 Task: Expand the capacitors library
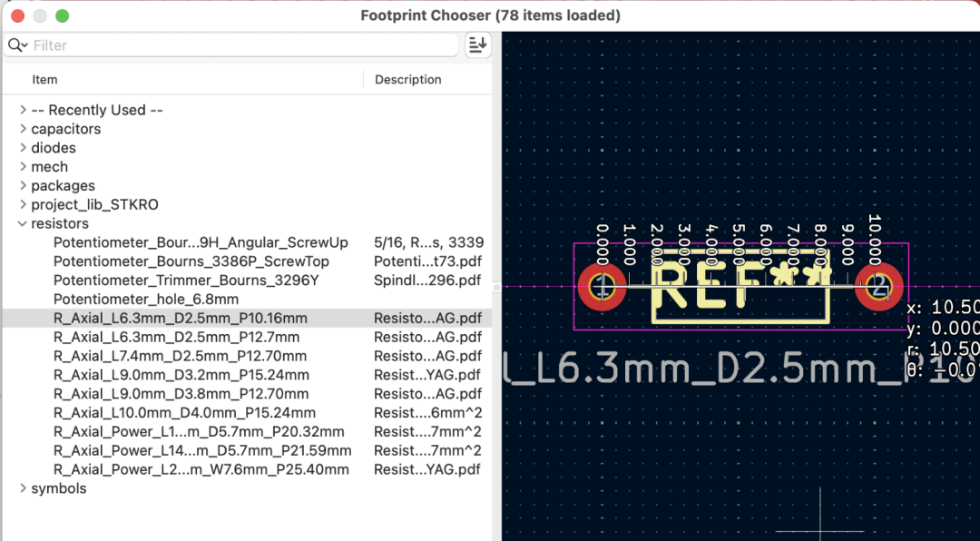[23, 129]
